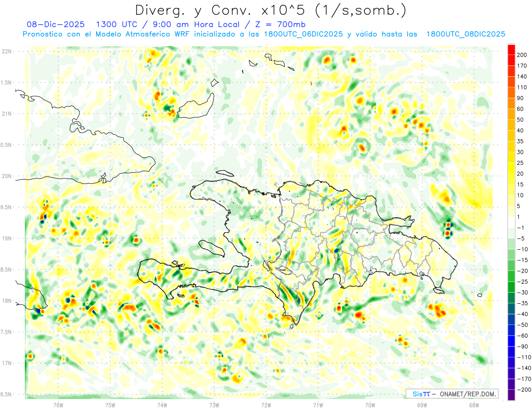Click the '68W' longitude label
Image resolution: width=532 pixels, height=411 pixels.
pos(473,405)
